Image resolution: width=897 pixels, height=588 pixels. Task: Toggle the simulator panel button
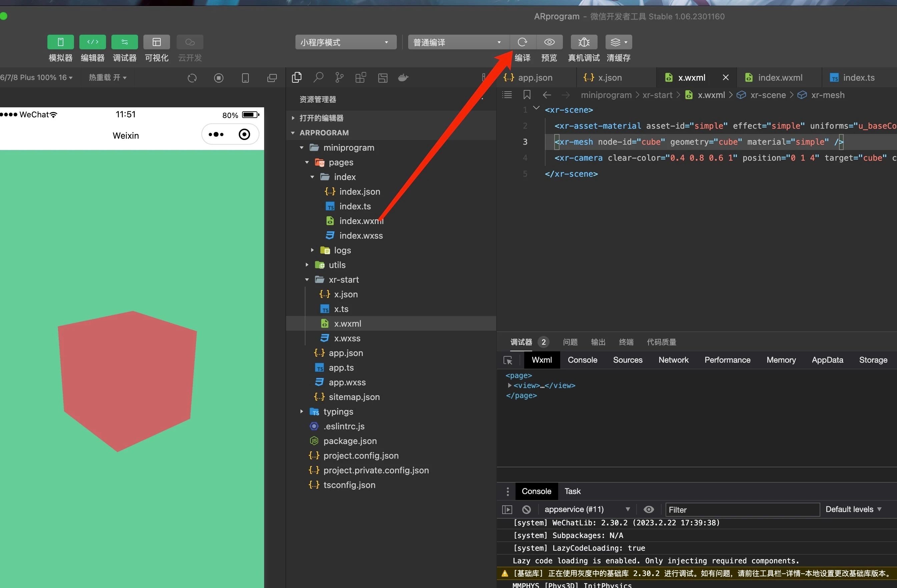(x=60, y=42)
